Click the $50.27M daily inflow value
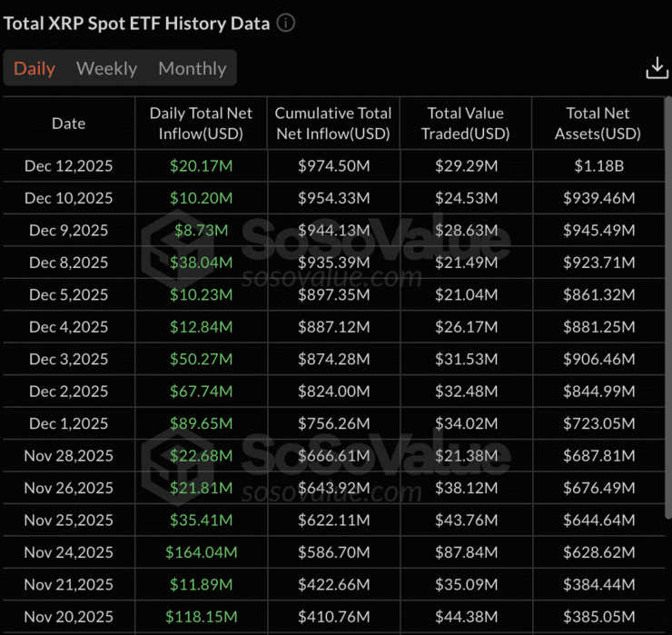Image resolution: width=672 pixels, height=635 pixels. point(201,359)
